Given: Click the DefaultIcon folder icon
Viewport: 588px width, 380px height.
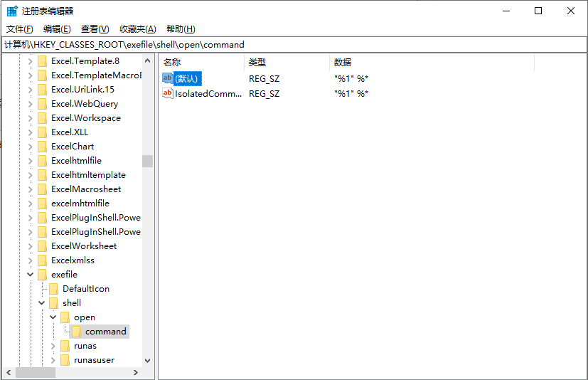Looking at the screenshot, I should (53, 289).
